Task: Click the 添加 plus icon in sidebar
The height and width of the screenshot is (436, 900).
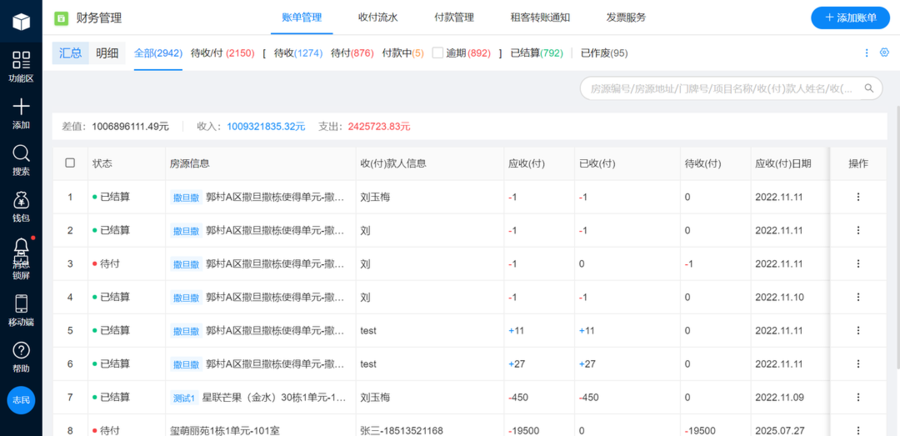Action: (21, 106)
